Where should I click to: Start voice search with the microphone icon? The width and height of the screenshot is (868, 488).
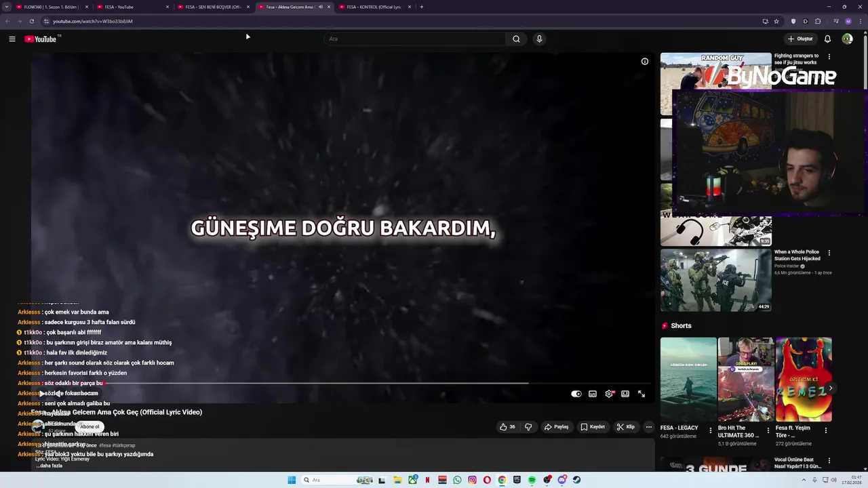[x=539, y=39]
